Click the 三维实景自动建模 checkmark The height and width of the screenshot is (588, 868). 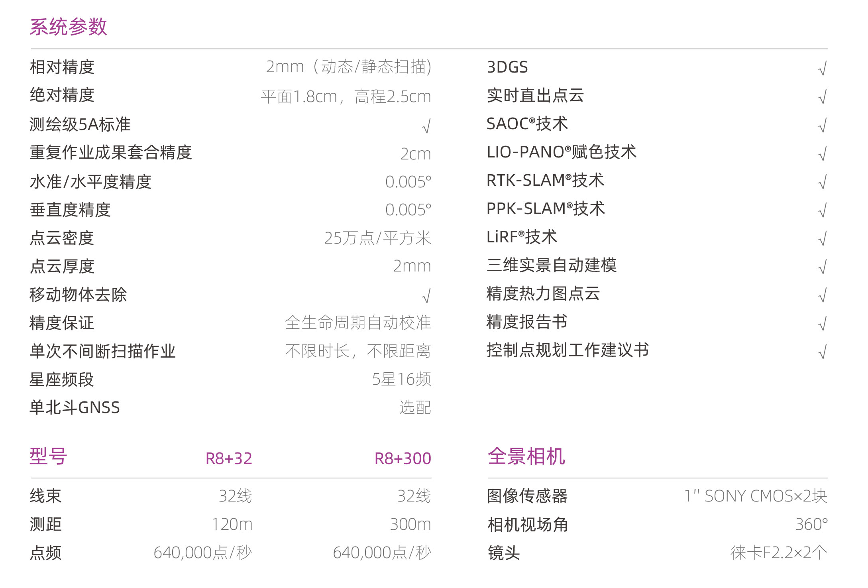(823, 267)
